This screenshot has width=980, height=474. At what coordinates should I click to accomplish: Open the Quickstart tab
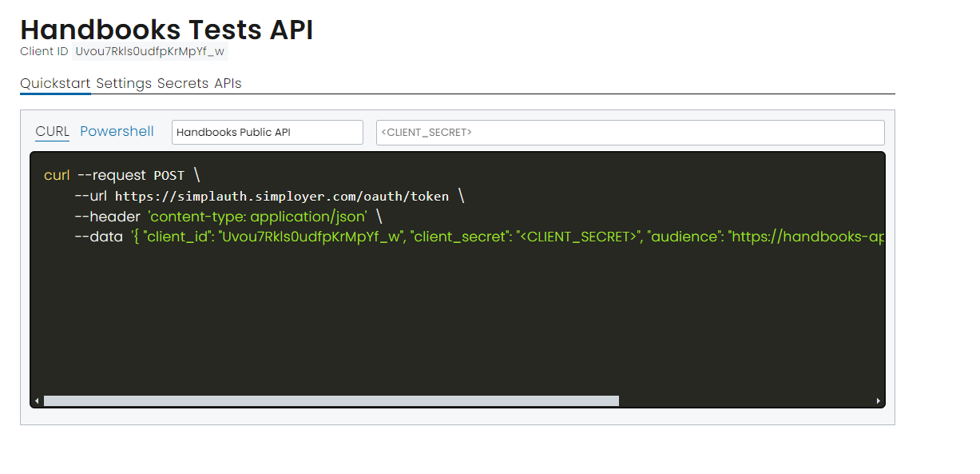click(x=55, y=83)
